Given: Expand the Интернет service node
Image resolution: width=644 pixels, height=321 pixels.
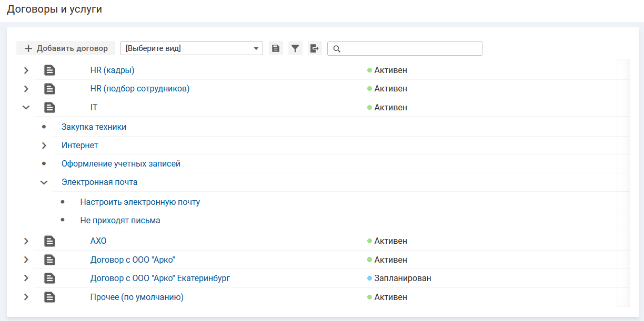Looking at the screenshot, I should 44,146.
